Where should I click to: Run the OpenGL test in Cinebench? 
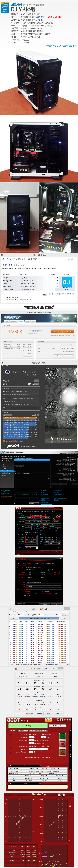coord(37,381)
